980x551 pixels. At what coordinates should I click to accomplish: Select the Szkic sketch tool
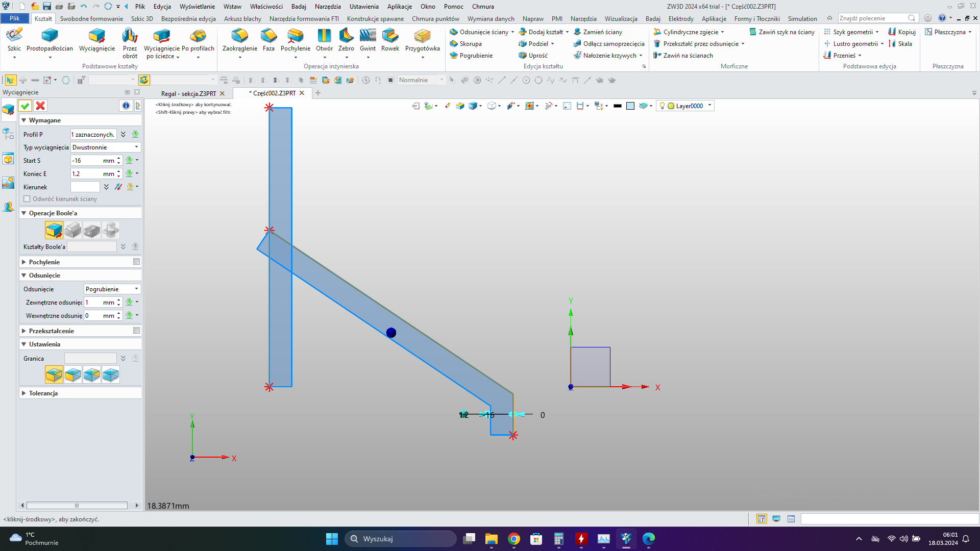(14, 40)
